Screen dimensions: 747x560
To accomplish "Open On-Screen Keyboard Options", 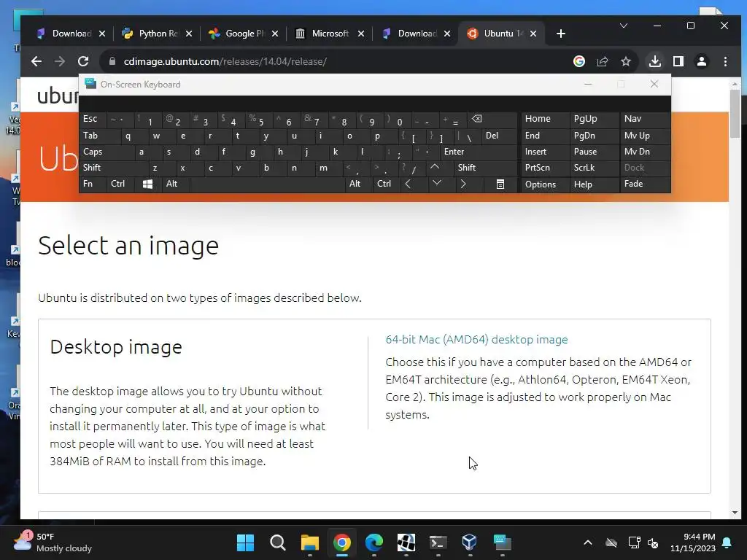I will (x=545, y=184).
